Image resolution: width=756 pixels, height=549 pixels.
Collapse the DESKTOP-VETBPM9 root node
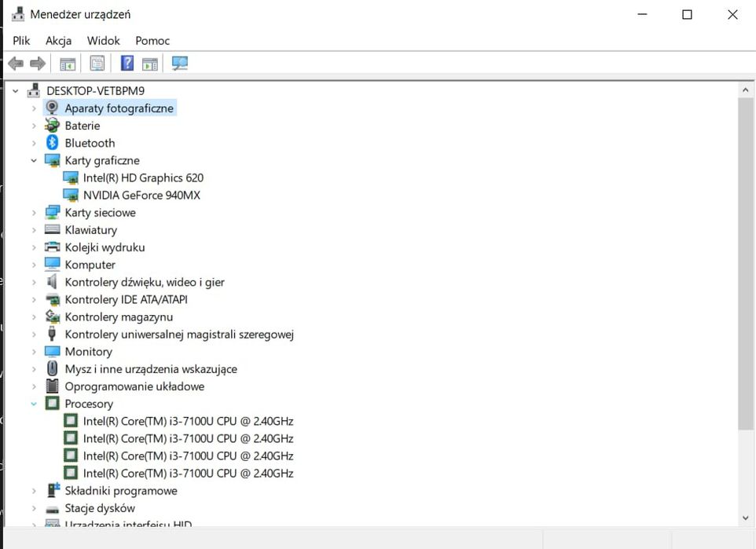tap(16, 90)
